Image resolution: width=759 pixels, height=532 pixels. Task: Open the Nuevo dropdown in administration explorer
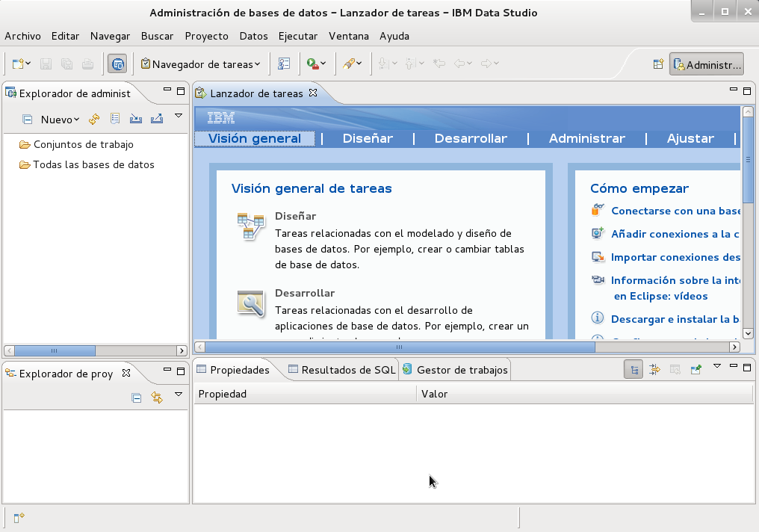[60, 120]
